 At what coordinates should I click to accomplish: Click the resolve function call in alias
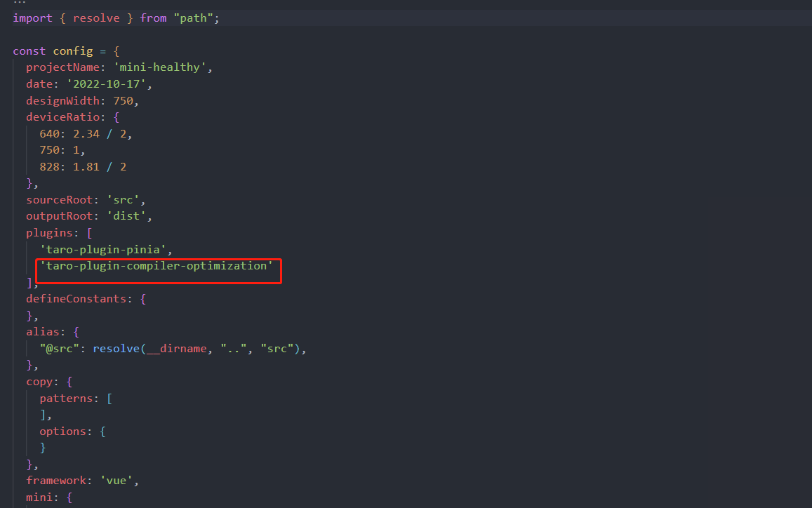(117, 348)
